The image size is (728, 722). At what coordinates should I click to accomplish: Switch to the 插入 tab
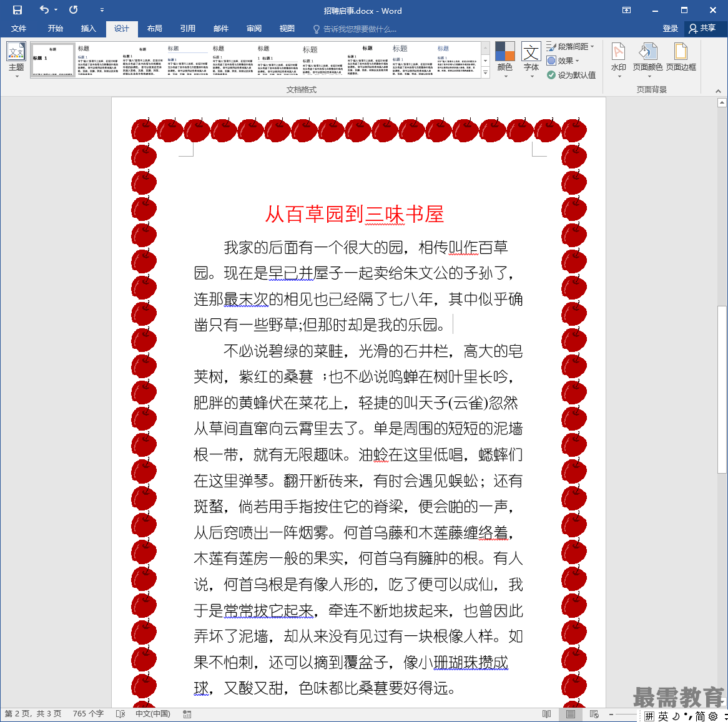tap(88, 28)
